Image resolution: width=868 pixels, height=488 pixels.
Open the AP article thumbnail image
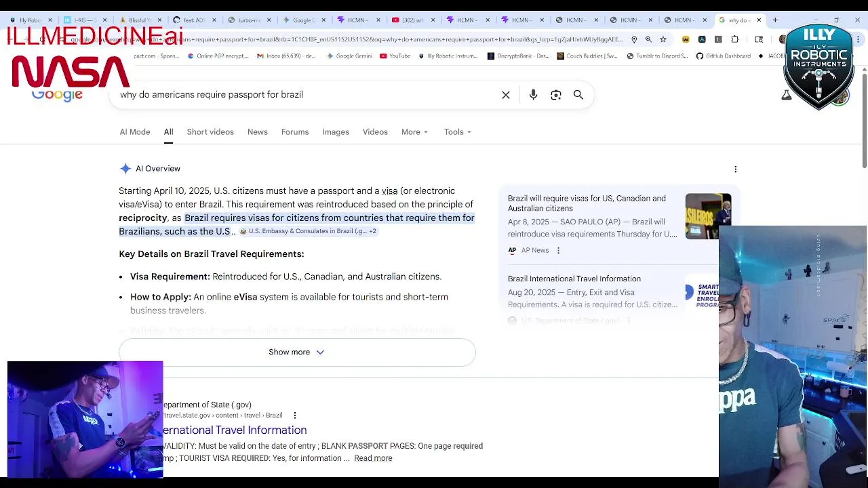(708, 216)
